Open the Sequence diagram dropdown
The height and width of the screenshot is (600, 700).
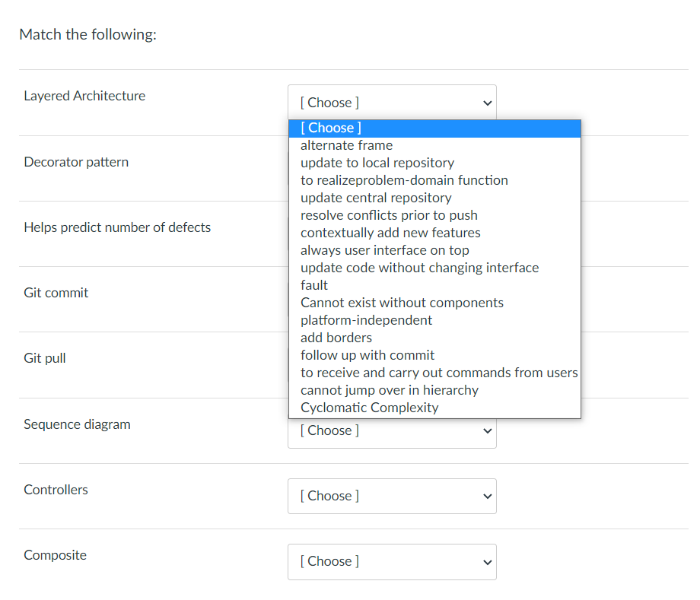click(x=392, y=431)
